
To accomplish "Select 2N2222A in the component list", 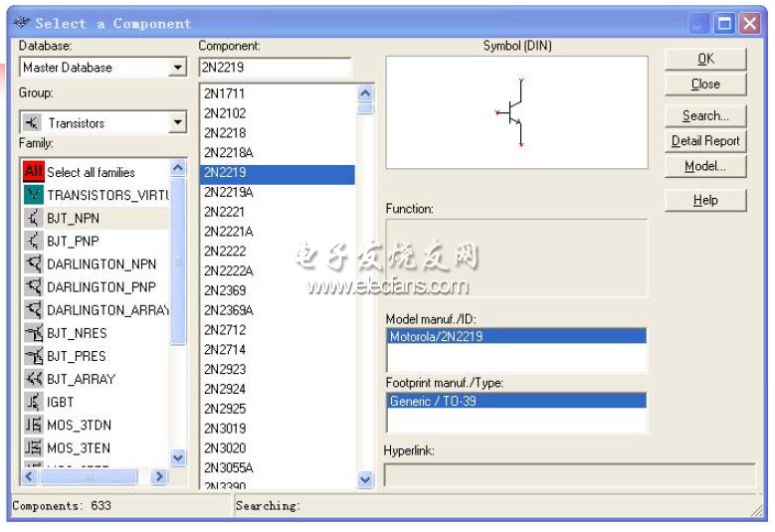I will [229, 270].
